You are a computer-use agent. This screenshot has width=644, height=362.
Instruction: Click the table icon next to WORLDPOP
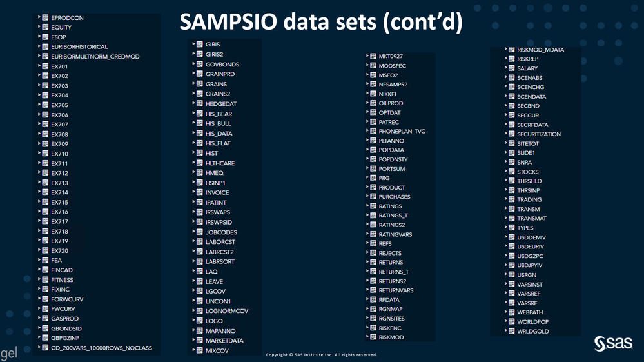pos(511,322)
